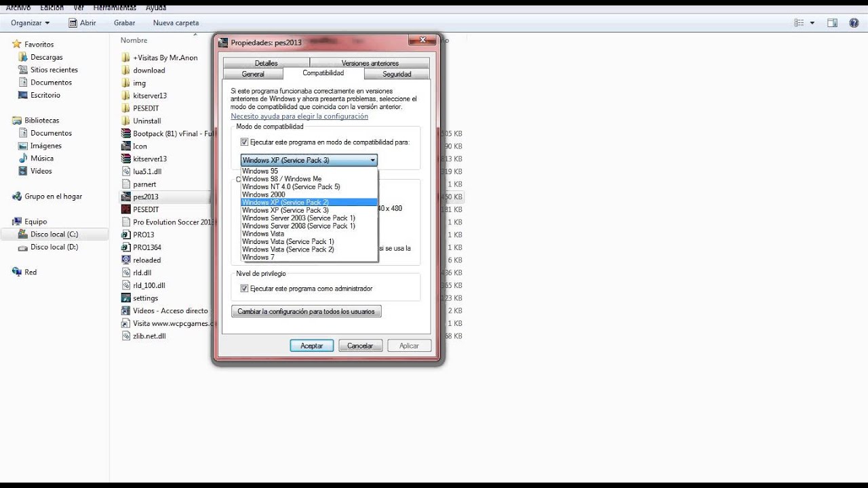Screen dimensions: 868x488
Task: Toggle Ejecutar como administrador checkbox
Action: [245, 288]
